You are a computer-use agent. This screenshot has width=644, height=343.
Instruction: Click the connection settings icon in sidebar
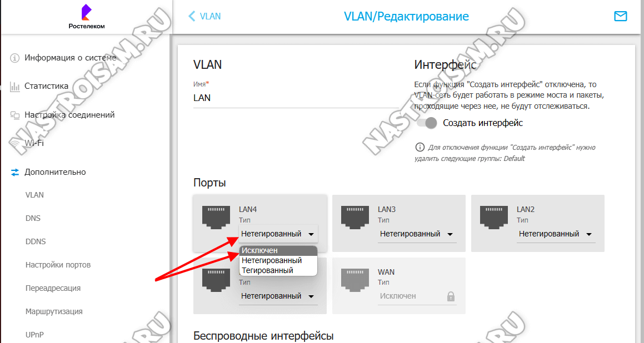point(15,115)
